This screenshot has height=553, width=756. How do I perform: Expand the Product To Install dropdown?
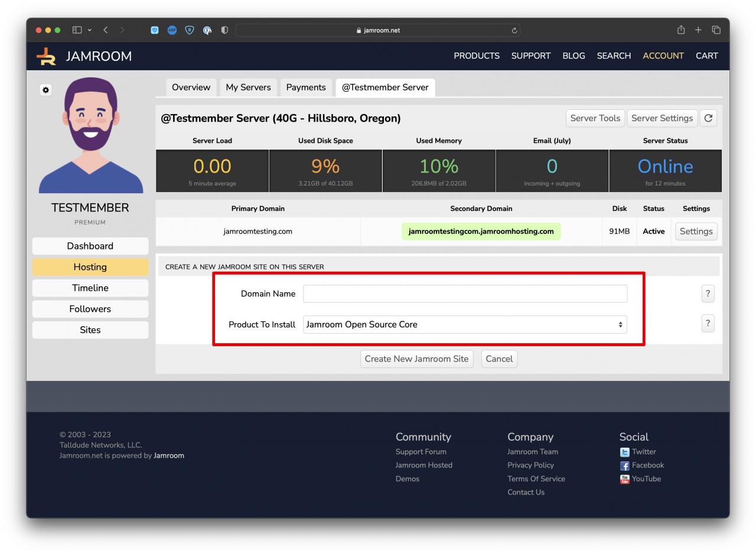[465, 324]
